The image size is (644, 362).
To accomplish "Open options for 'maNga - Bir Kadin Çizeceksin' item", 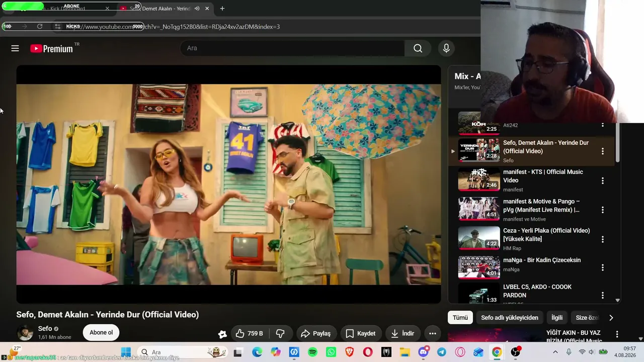I will click(x=602, y=268).
